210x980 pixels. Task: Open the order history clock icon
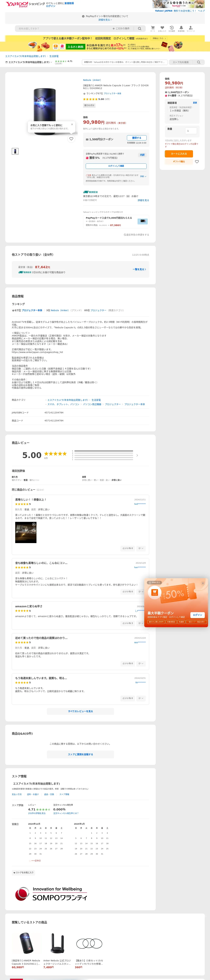[172, 28]
